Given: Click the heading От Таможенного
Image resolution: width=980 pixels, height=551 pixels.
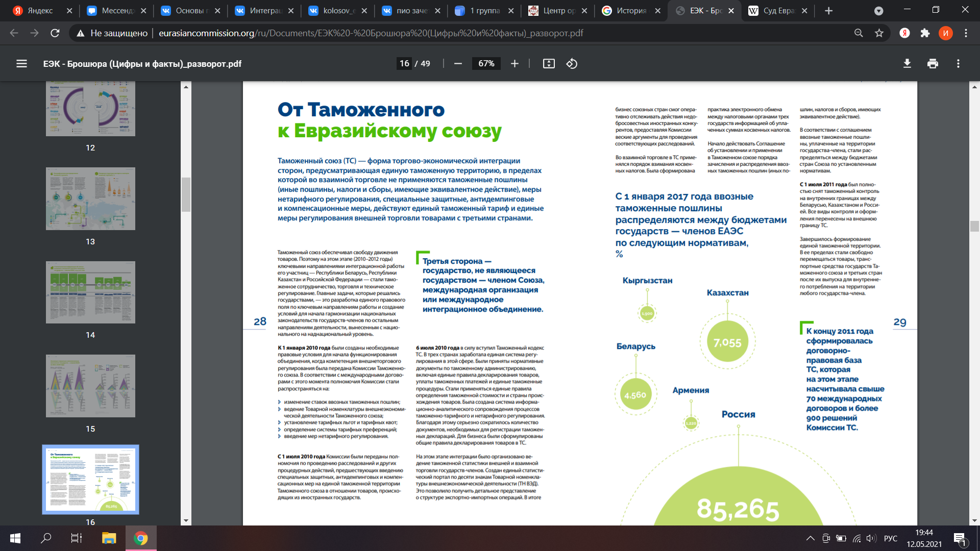Looking at the screenshot, I should pos(361,110).
